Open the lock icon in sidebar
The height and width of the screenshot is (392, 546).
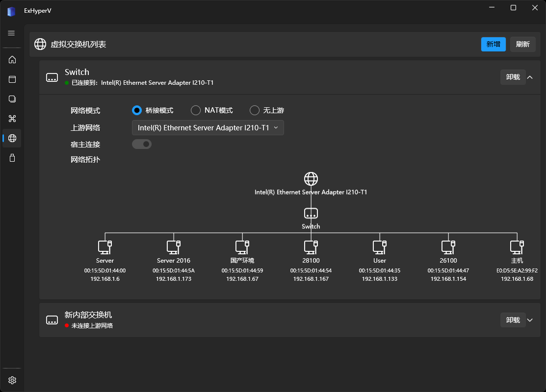point(12,158)
